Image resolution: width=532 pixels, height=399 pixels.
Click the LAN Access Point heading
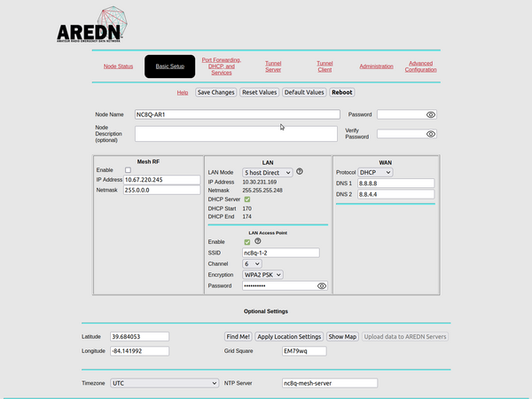[x=268, y=233]
